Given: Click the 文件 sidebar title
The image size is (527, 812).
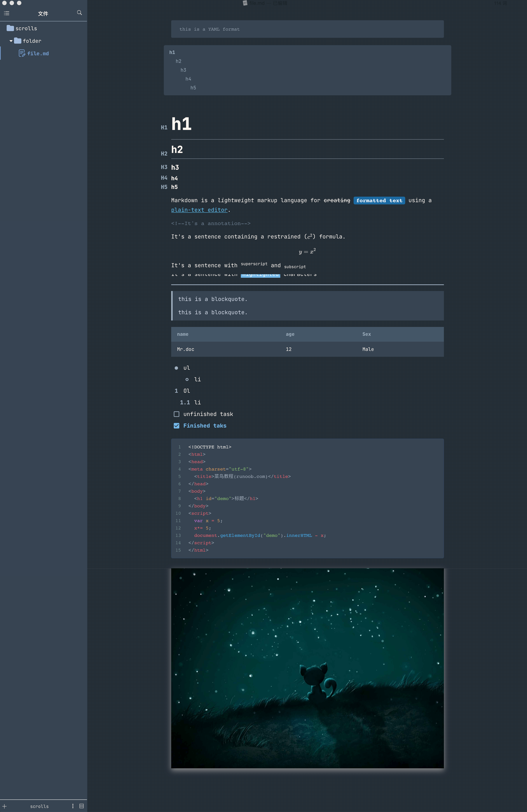Looking at the screenshot, I should pos(43,14).
